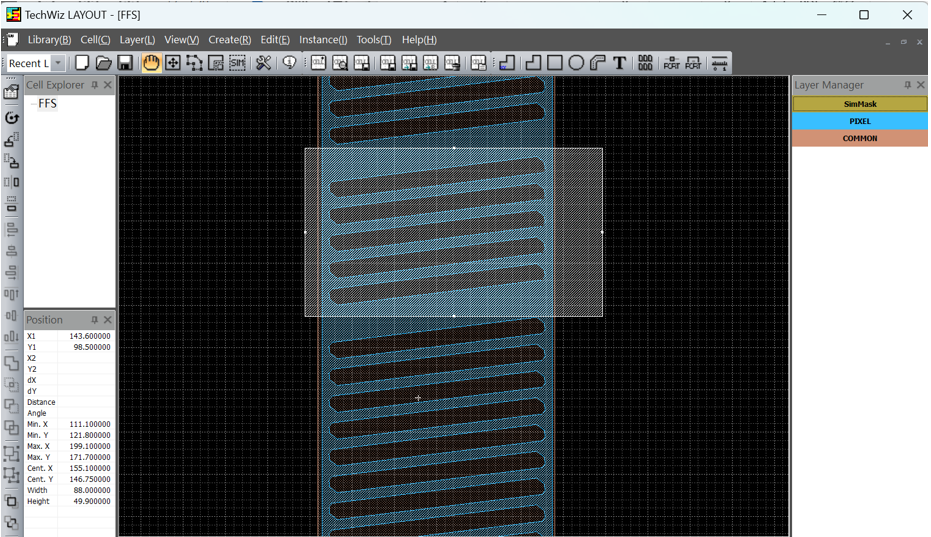Open the Tools menu
931x537 pixels.
coord(374,40)
